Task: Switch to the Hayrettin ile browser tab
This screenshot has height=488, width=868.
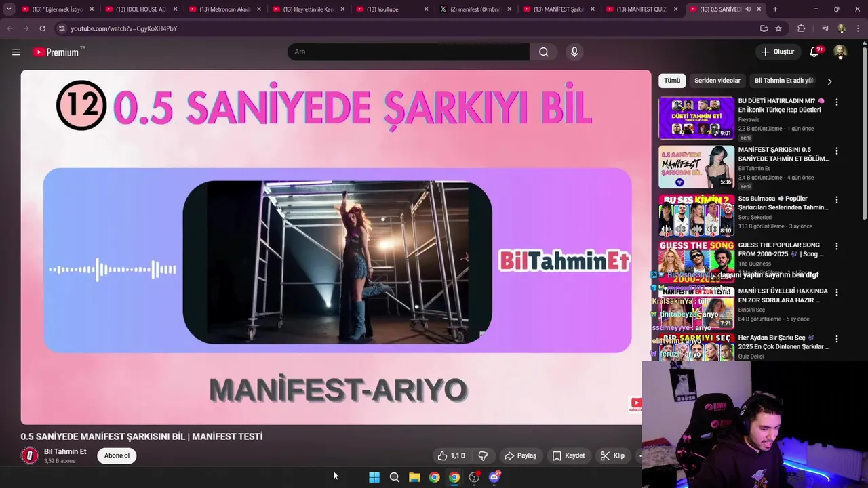Action: click(307, 9)
